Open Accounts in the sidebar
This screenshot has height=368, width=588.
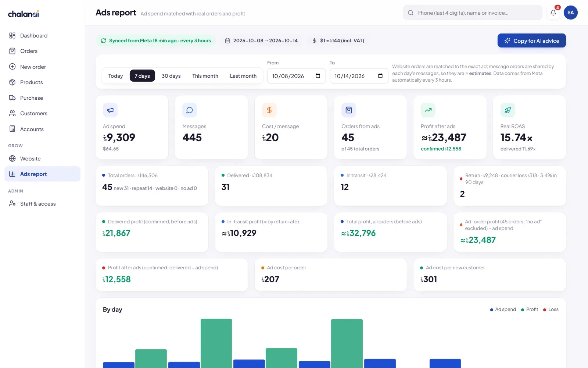42,129
